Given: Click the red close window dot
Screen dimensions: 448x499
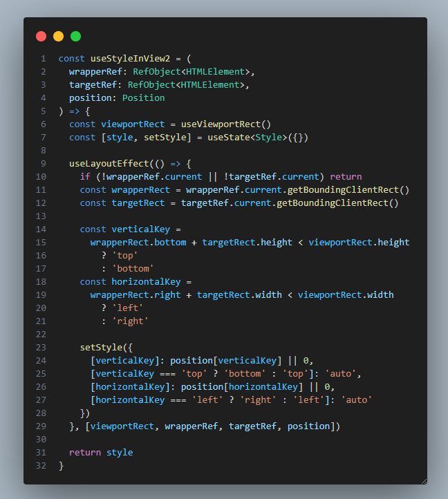Looking at the screenshot, I should pos(41,36).
